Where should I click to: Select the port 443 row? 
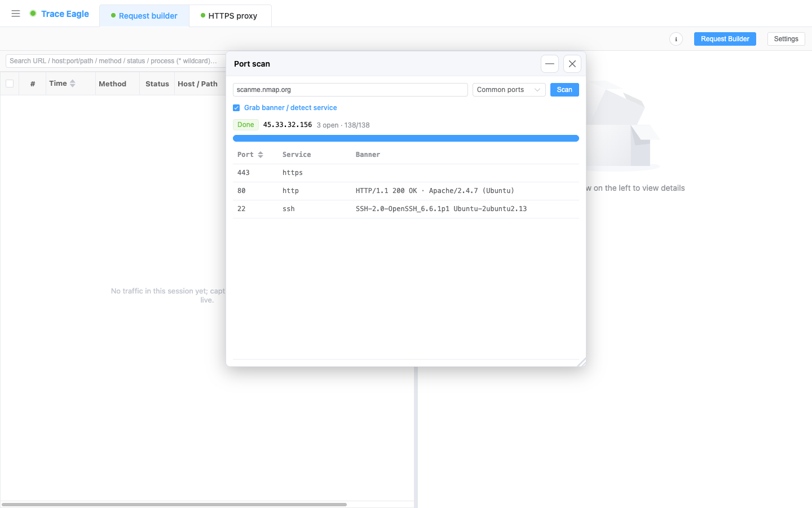click(x=406, y=173)
